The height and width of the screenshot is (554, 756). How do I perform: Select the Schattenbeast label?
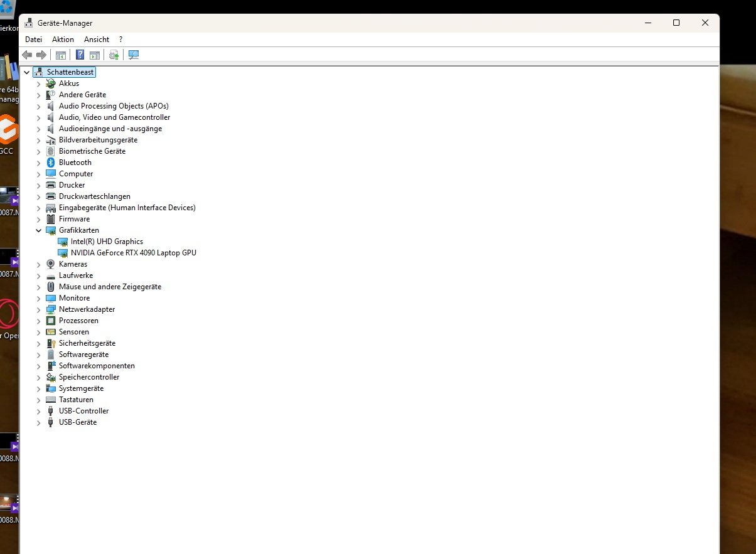point(70,72)
